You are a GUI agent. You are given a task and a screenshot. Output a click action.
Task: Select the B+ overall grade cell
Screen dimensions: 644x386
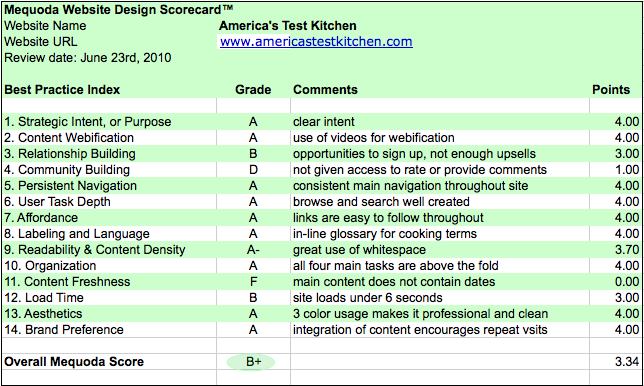pyautogui.click(x=253, y=362)
